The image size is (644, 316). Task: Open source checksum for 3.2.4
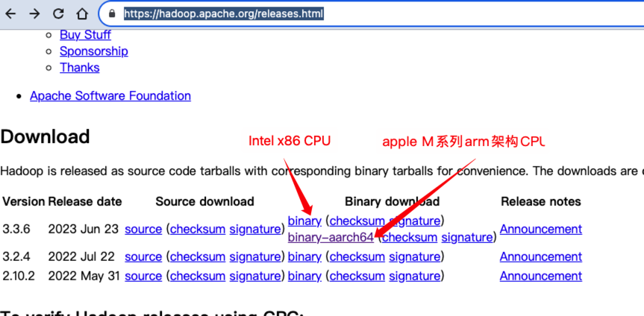coord(198,257)
